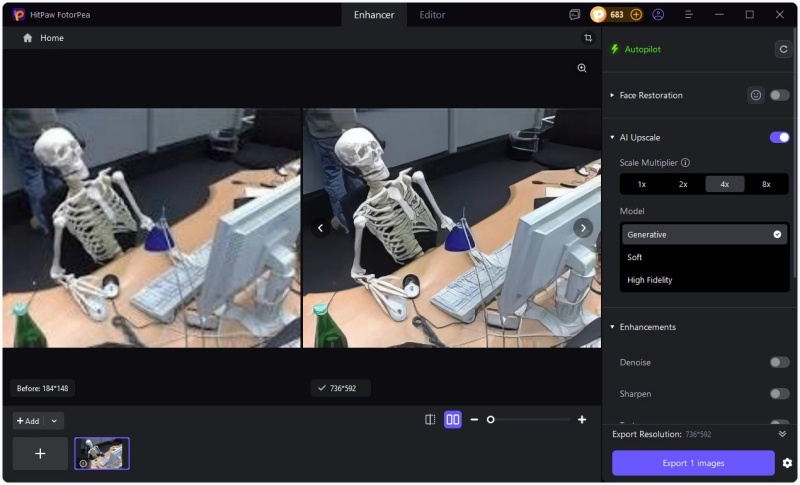The image size is (800, 485).
Task: Zoom out with the minus icon
Action: coord(474,420)
